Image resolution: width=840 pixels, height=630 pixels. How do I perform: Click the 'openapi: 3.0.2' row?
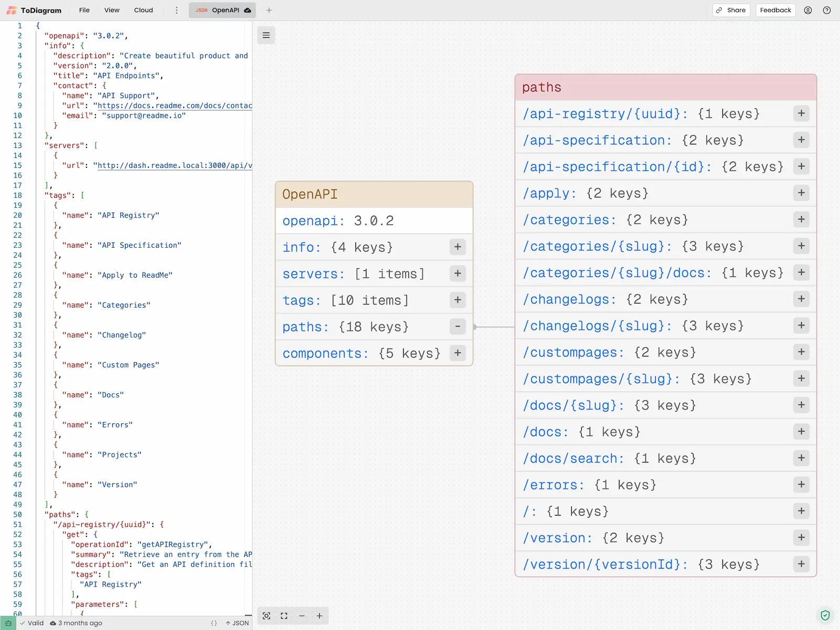click(374, 220)
